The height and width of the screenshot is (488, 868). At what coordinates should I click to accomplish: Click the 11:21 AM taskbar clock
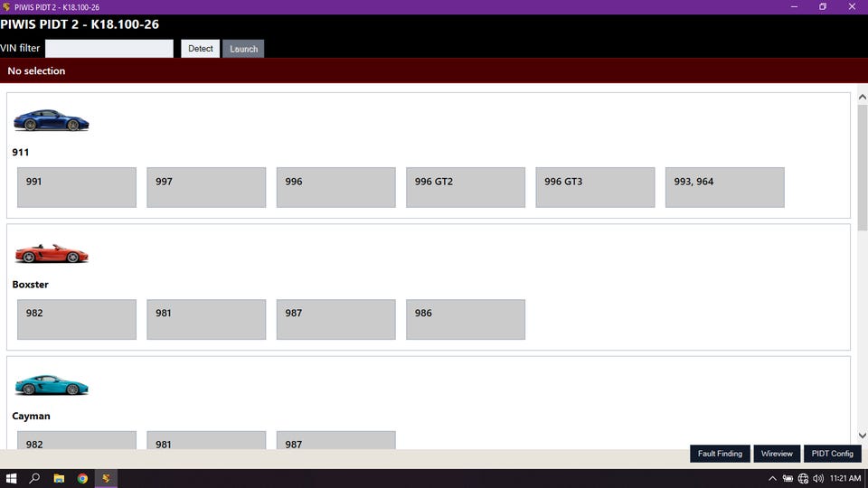pyautogui.click(x=845, y=479)
